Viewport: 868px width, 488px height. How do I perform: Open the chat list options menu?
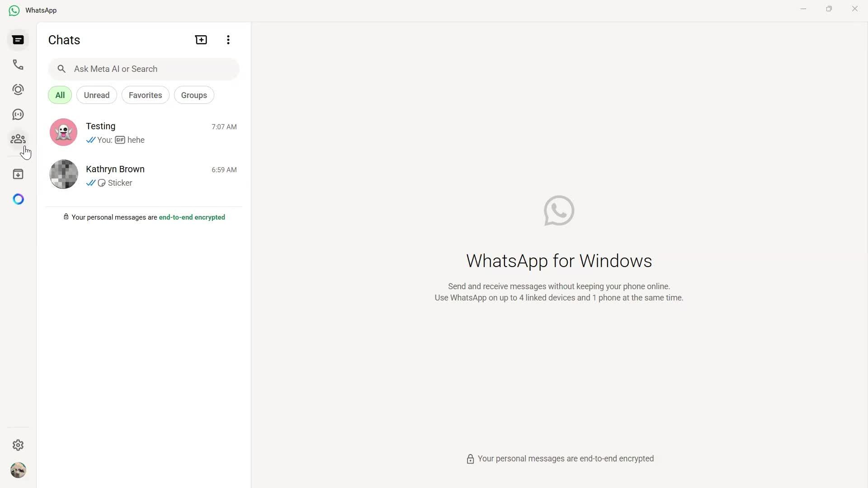point(228,40)
